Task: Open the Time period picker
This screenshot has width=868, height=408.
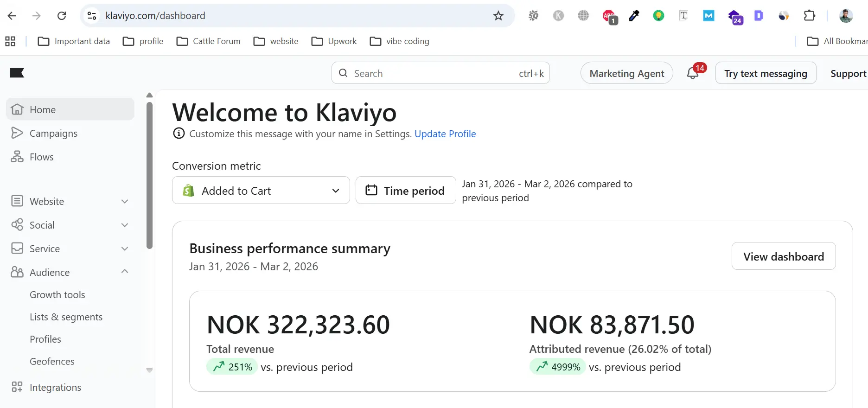Action: 406,190
